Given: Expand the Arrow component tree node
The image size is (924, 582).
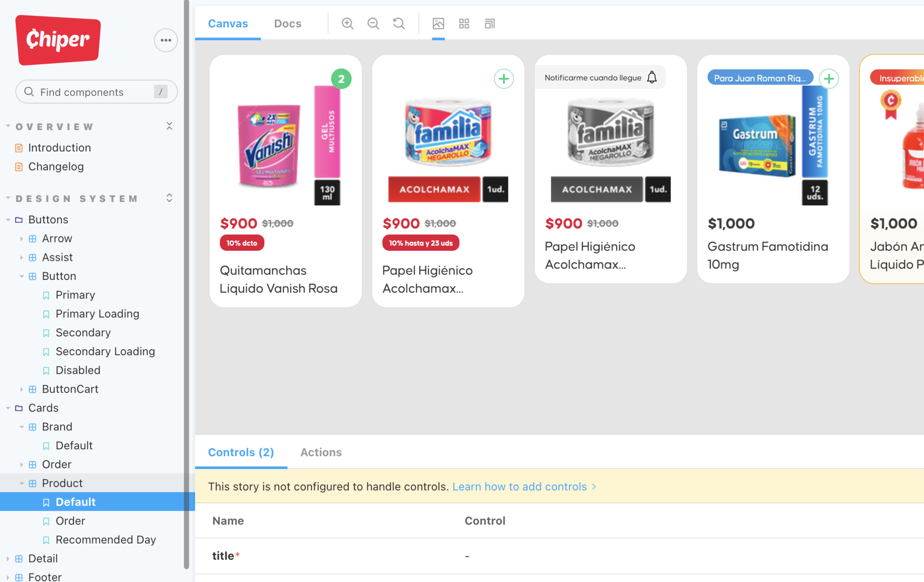Looking at the screenshot, I should 22,238.
